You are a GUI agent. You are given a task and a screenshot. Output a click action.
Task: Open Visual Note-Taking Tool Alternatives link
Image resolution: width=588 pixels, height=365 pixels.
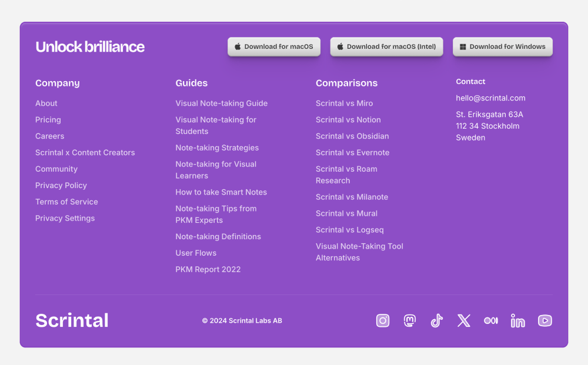(359, 252)
